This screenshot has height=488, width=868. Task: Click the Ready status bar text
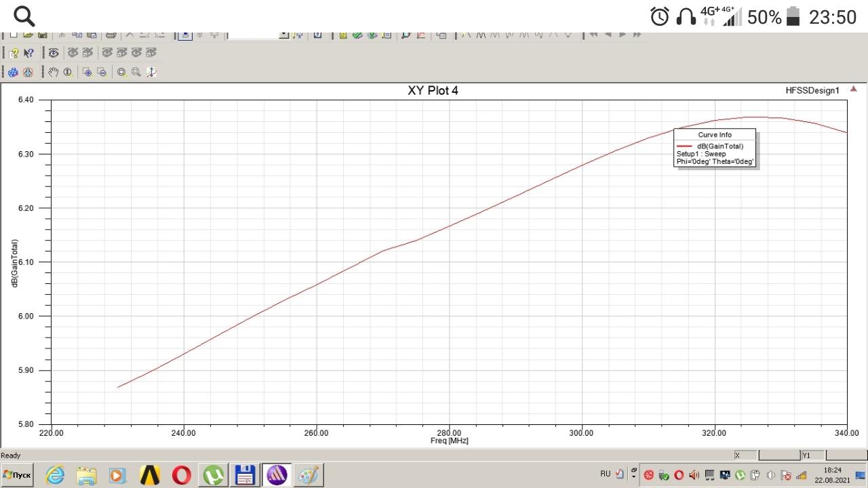(11, 455)
